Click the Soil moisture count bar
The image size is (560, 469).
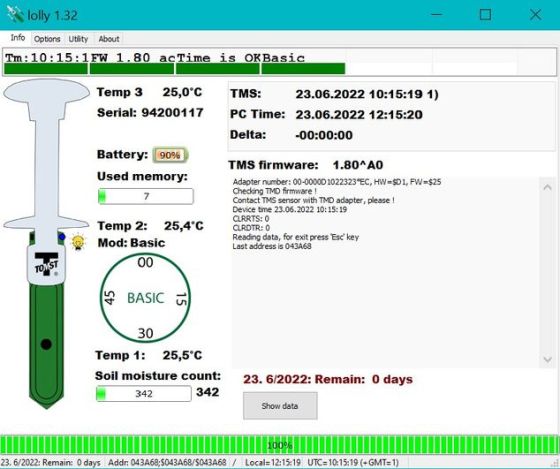click(144, 394)
